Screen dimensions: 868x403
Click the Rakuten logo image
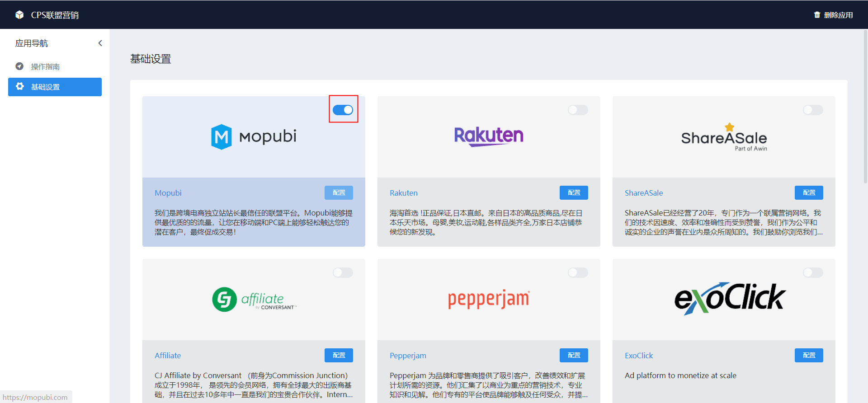pyautogui.click(x=489, y=136)
